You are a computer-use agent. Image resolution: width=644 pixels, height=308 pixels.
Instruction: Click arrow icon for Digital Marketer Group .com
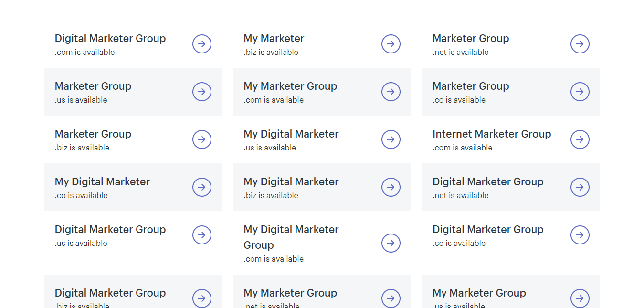[x=202, y=44]
